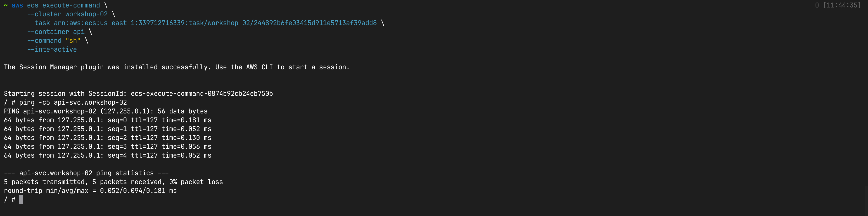Click the timestamp 11:44:35 in the corner

click(842, 5)
